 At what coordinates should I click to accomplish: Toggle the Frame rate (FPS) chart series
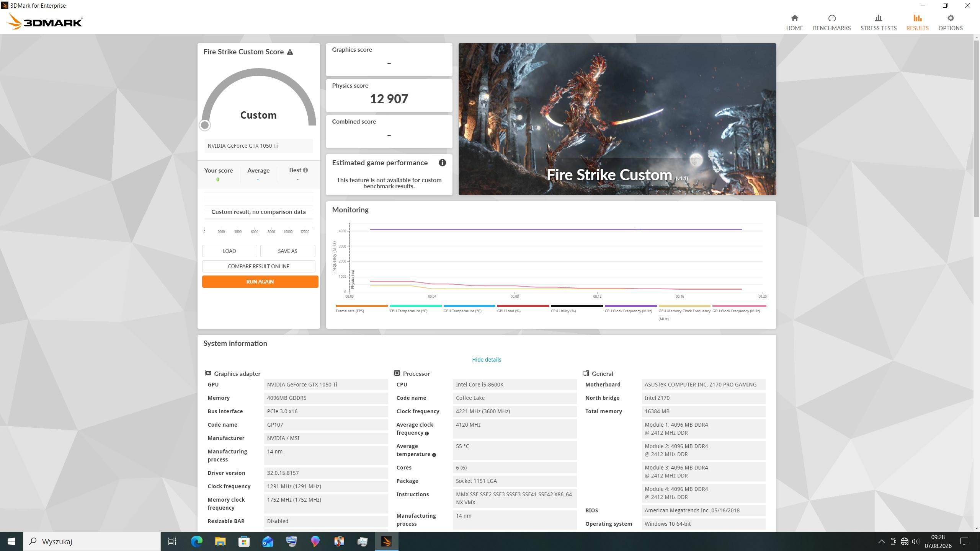coord(361,309)
